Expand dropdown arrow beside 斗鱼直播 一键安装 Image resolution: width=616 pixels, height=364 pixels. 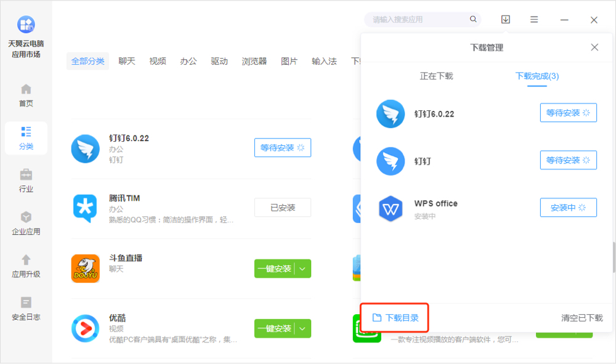[302, 269]
